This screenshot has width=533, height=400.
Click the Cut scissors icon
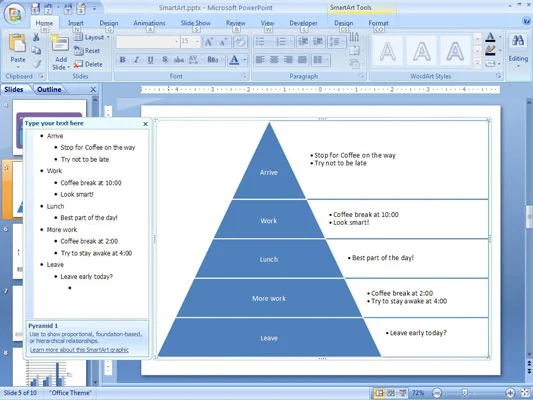point(36,37)
